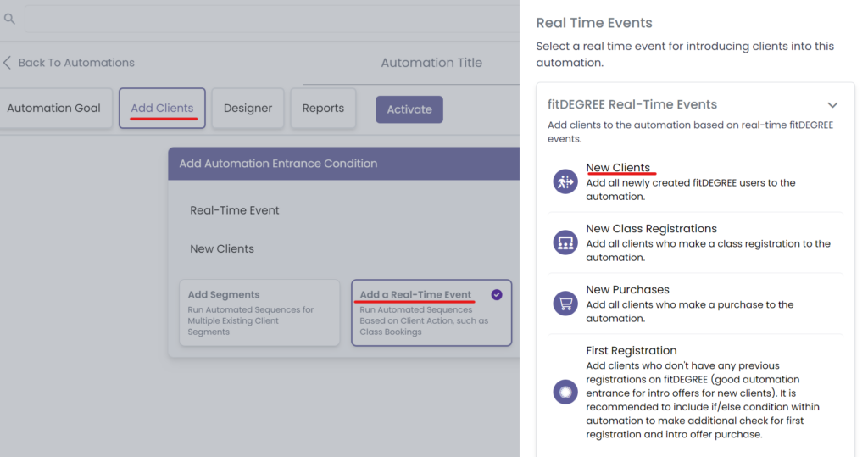Click the First Registration circle icon
This screenshot has width=868, height=457.
565,392
